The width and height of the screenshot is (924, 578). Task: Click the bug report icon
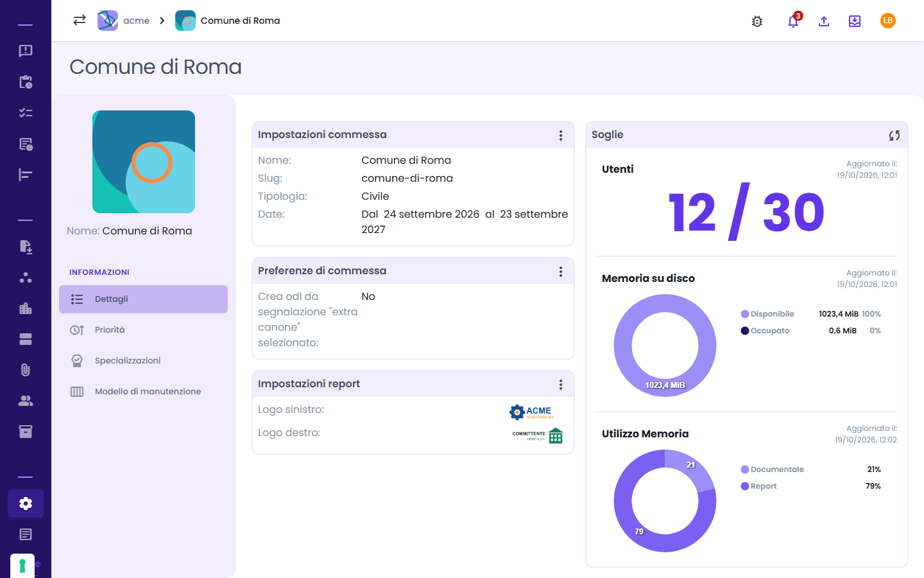point(757,21)
